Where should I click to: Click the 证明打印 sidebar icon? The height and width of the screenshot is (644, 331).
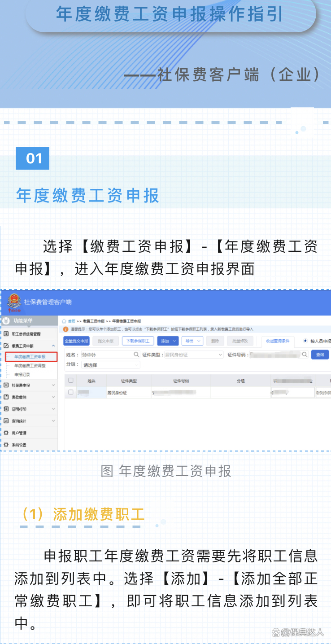(6, 409)
